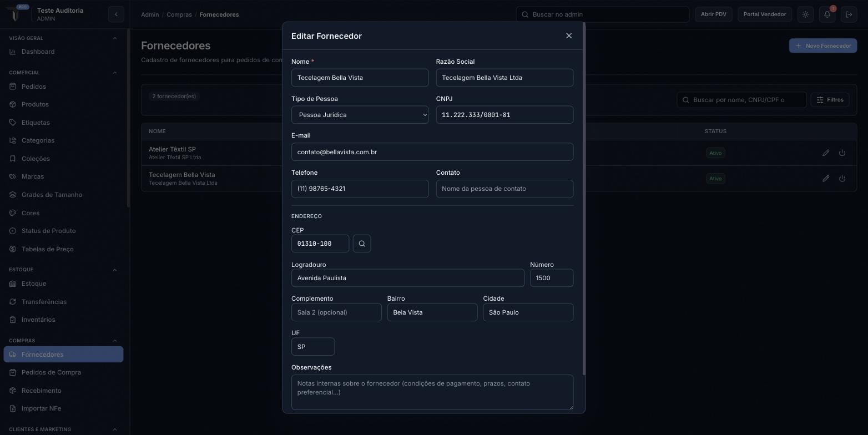The width and height of the screenshot is (868, 435).
Task: Click the Observações textarea
Action: coord(432,392)
